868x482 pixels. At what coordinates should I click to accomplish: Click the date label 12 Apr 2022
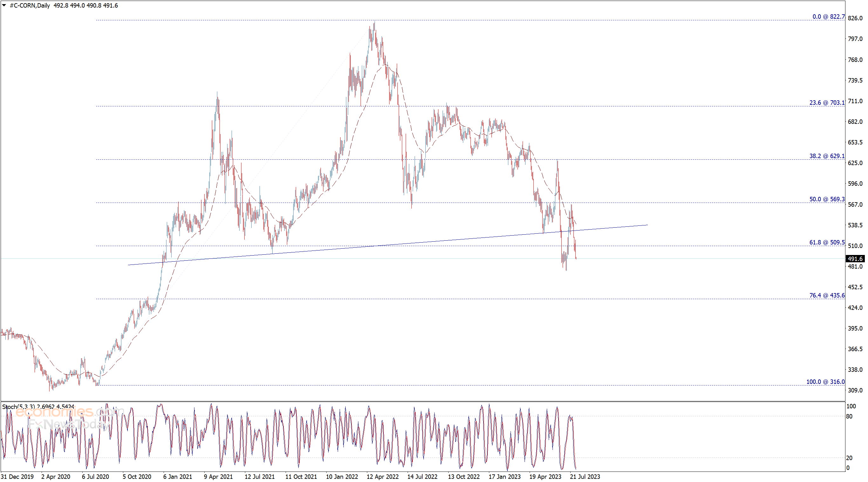[x=383, y=477]
